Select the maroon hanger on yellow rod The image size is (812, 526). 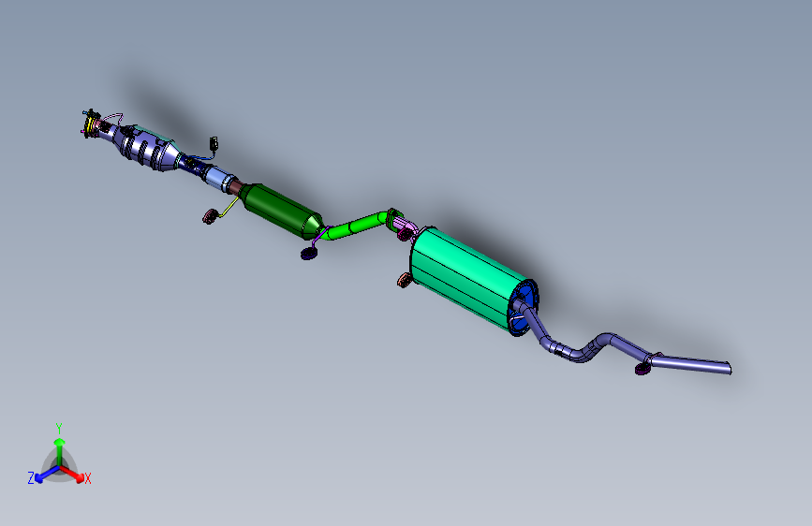click(x=210, y=216)
